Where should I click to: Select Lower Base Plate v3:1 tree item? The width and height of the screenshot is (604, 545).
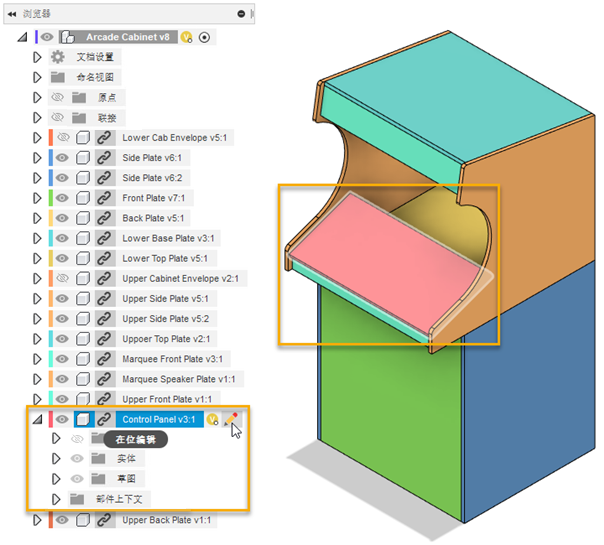(168, 238)
